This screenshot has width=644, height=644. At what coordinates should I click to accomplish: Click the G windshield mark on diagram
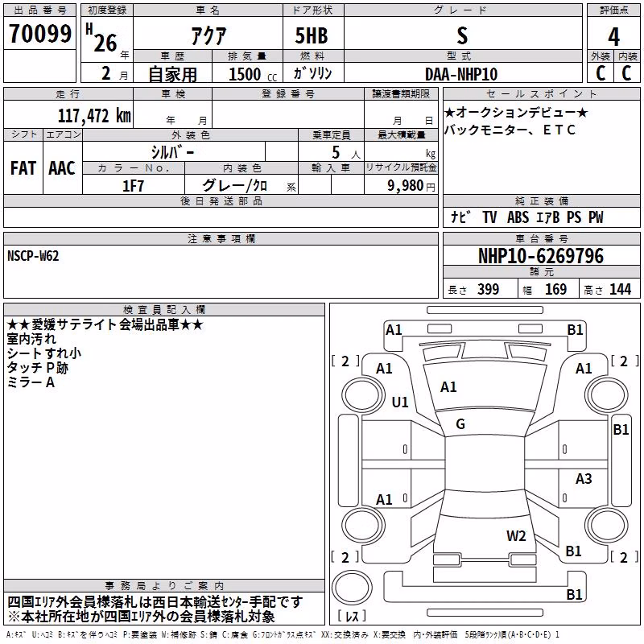point(460,424)
